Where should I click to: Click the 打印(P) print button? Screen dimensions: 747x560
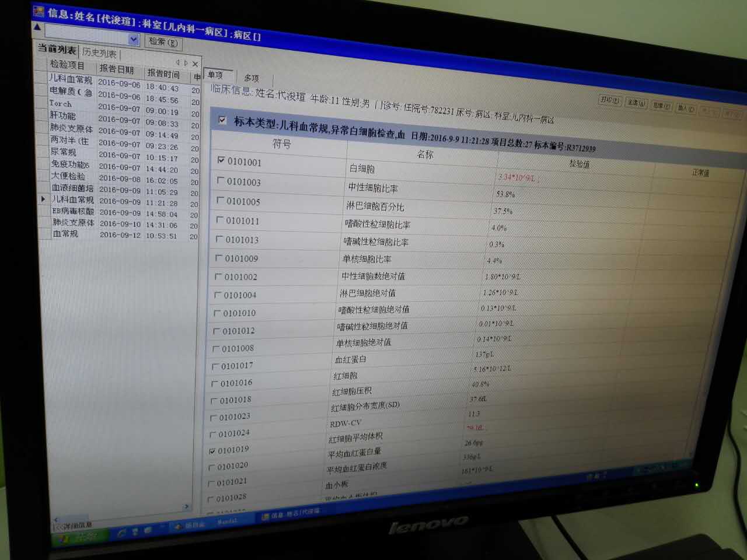[x=610, y=100]
